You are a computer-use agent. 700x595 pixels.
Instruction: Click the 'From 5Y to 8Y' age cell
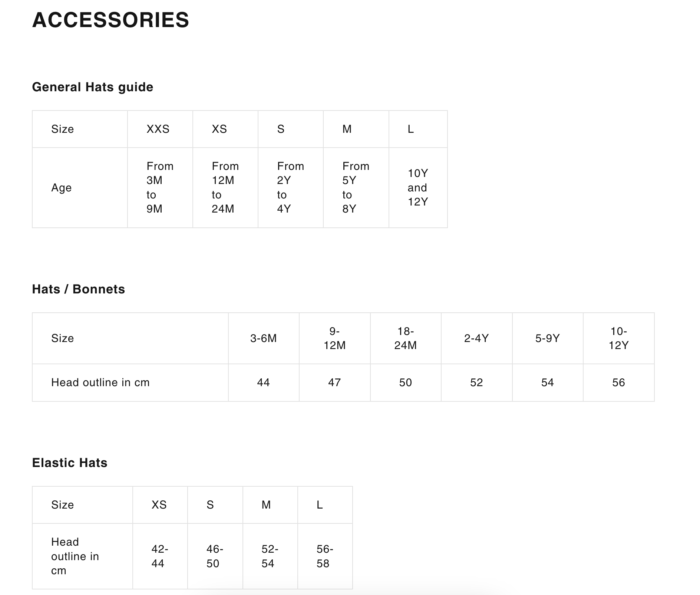[x=356, y=187]
